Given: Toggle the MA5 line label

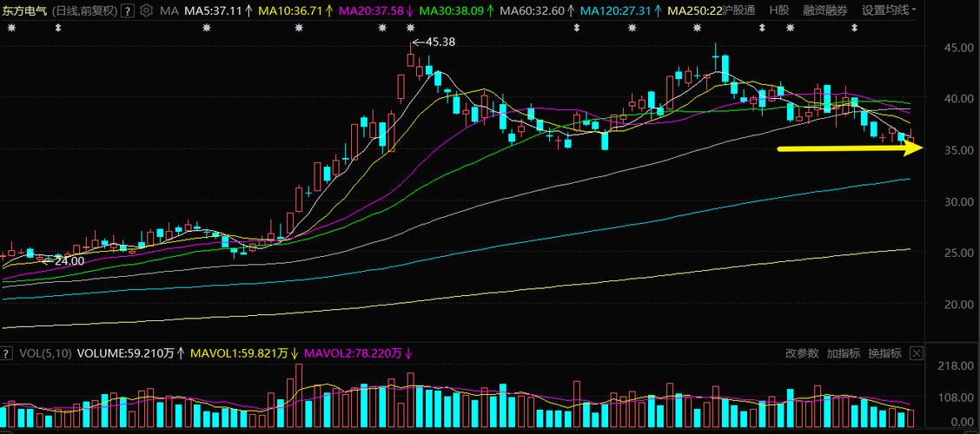Looking at the screenshot, I should coord(219,10).
